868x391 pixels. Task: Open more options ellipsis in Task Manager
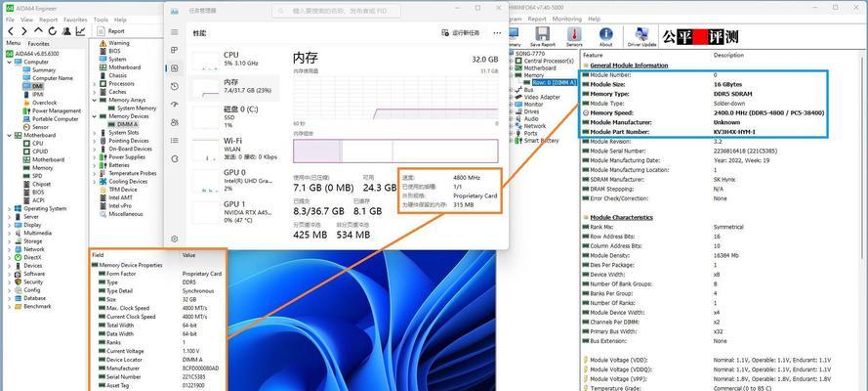[x=497, y=33]
